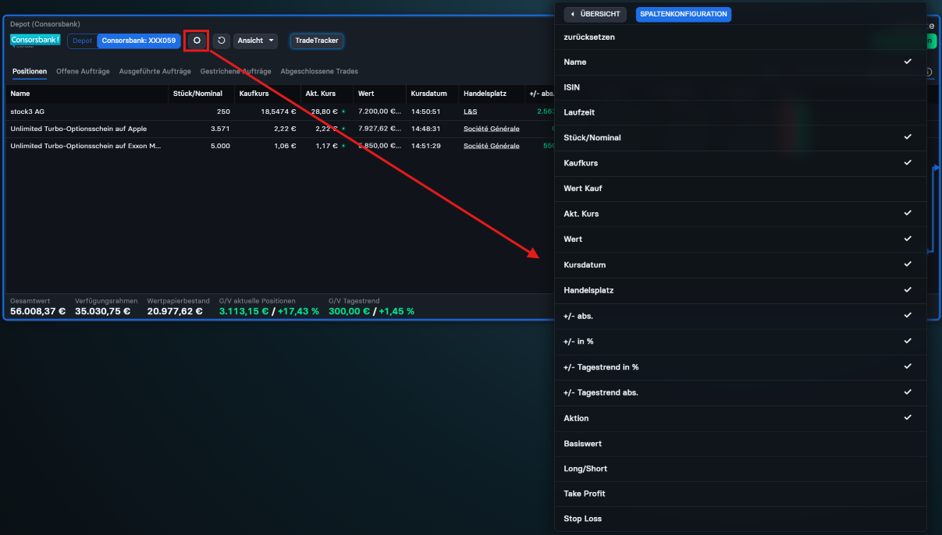Click Société Générale link in Exxon row

(x=491, y=146)
